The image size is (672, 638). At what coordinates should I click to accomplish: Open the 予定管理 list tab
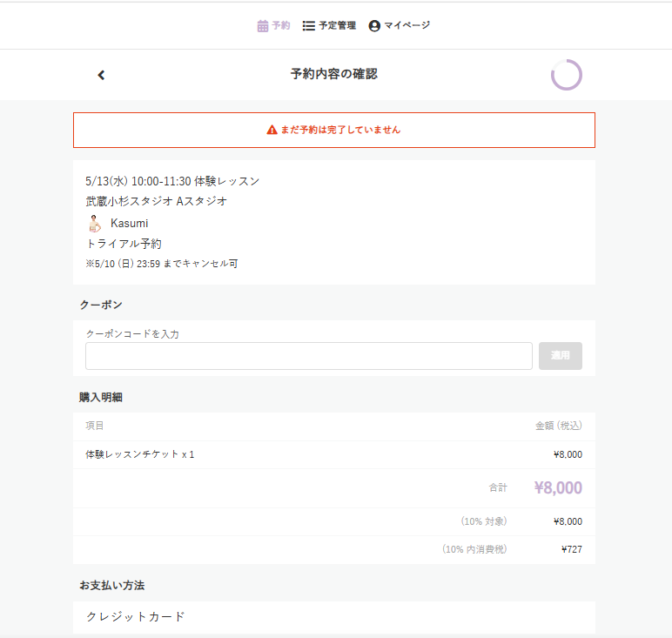(329, 26)
